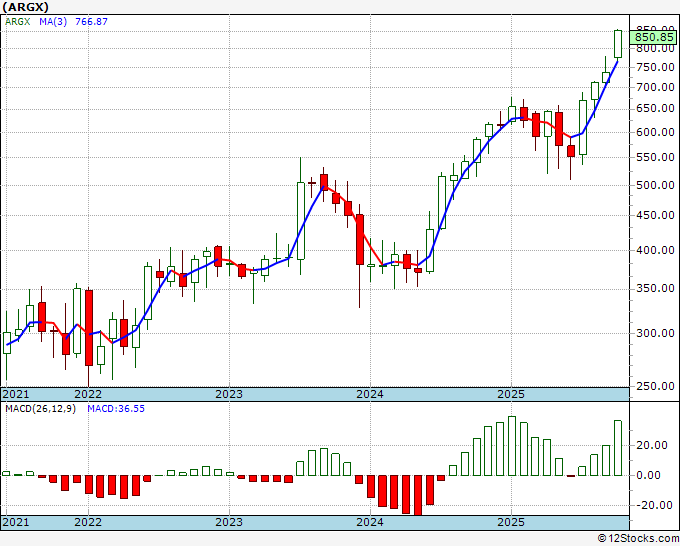
Task: Select the 300.00 price axis label
Action: point(655,333)
